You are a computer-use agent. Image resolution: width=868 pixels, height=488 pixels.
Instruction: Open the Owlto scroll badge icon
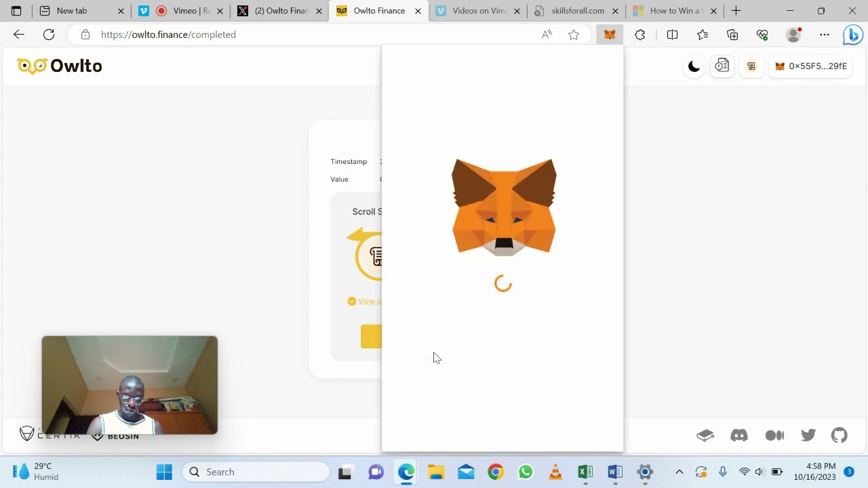[751, 66]
